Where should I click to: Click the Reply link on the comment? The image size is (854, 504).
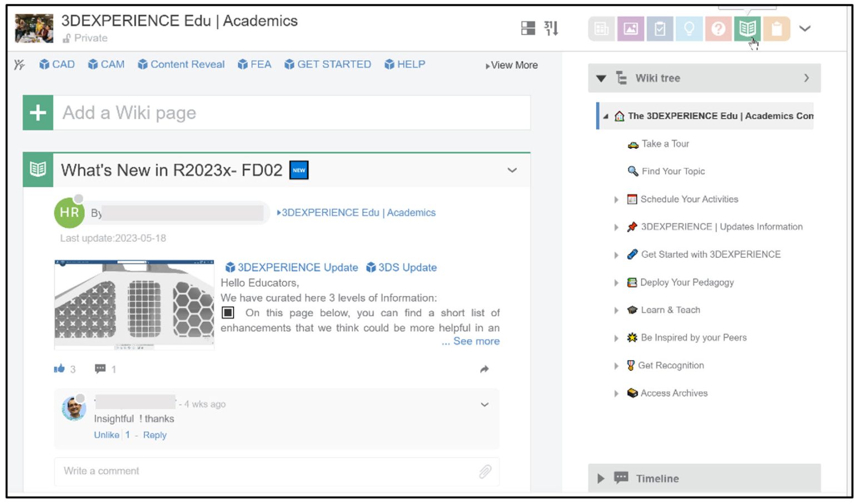(154, 435)
